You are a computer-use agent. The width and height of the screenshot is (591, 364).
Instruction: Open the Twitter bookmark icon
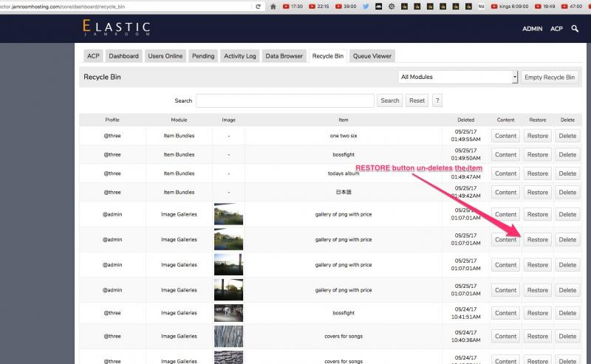coord(366,6)
